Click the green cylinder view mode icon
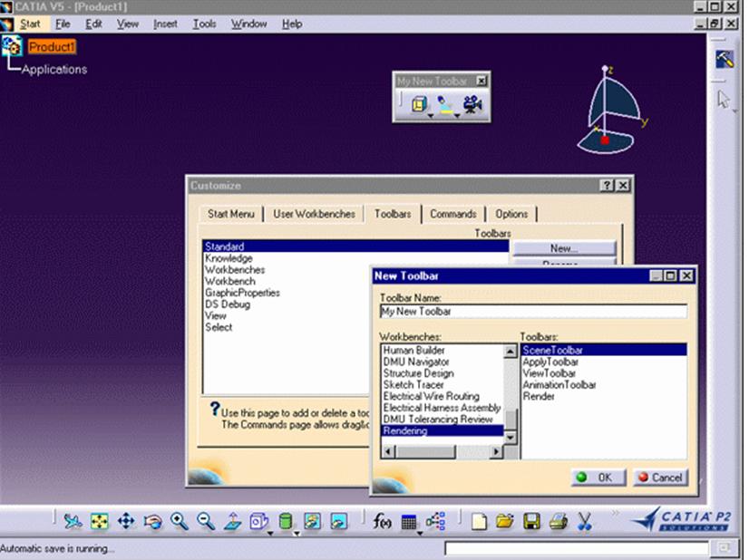The width and height of the screenshot is (749, 560). click(285, 521)
